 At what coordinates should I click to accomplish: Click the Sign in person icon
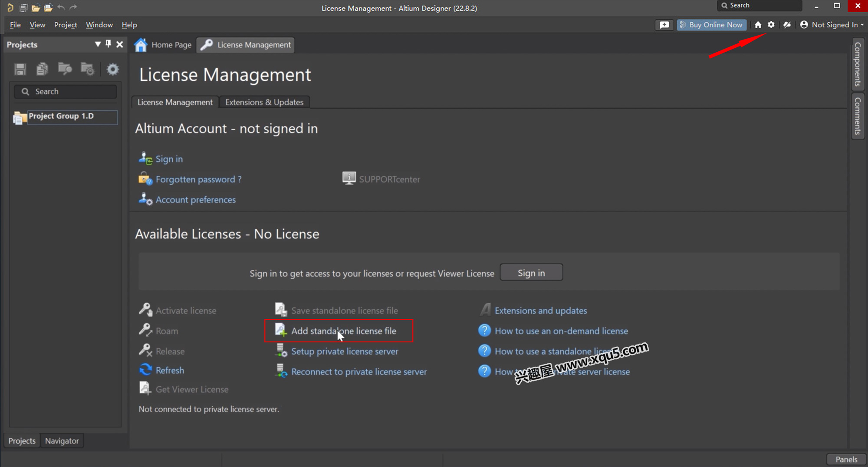click(x=145, y=158)
